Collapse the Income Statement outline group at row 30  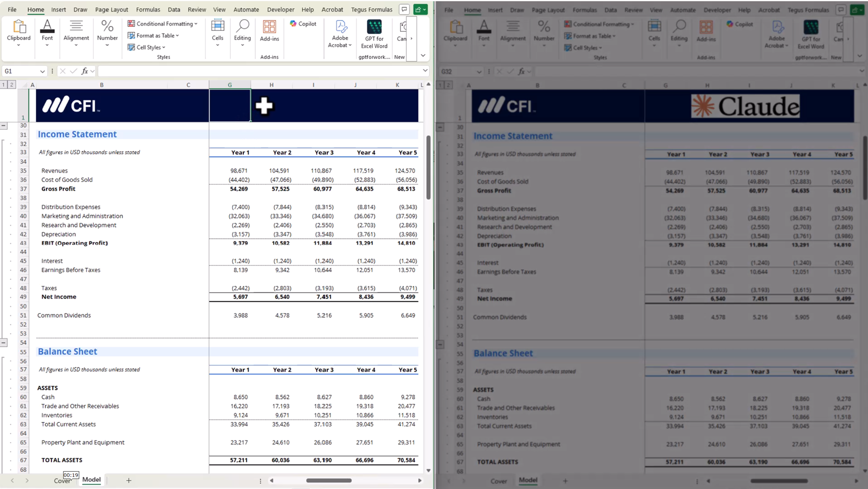(4, 126)
